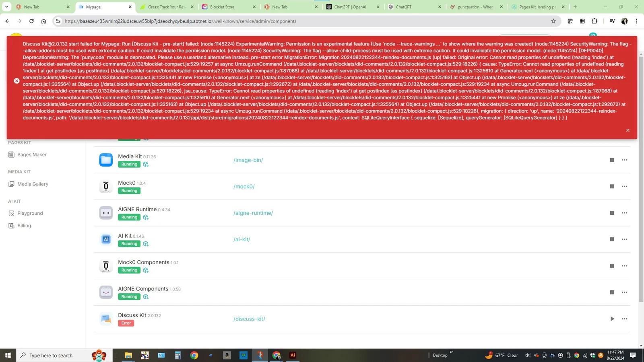The image size is (644, 362).
Task: Open more options for Mock0 1.0.4
Action: point(624,187)
